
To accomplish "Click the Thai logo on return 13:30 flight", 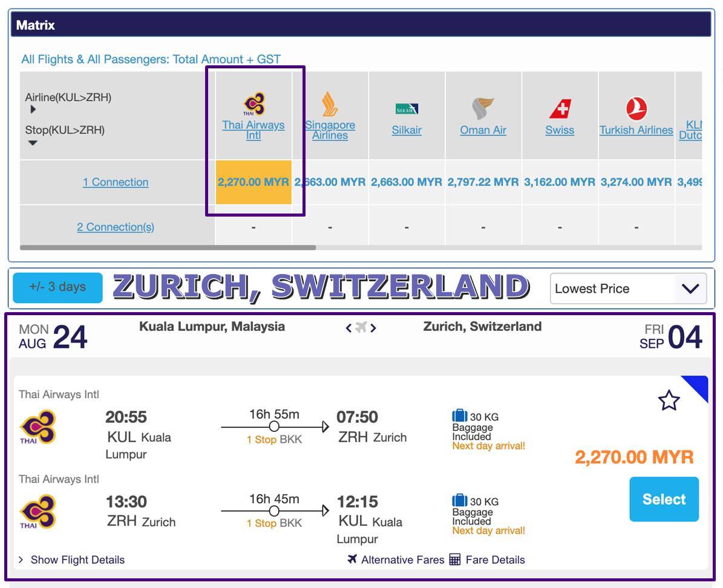I will (x=38, y=511).
